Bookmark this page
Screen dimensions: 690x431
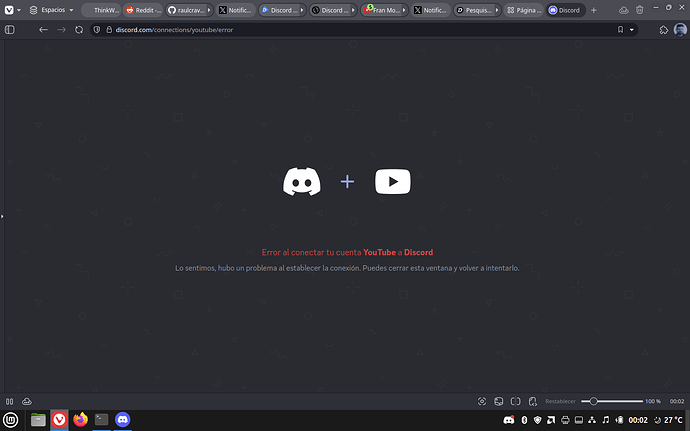[620, 29]
